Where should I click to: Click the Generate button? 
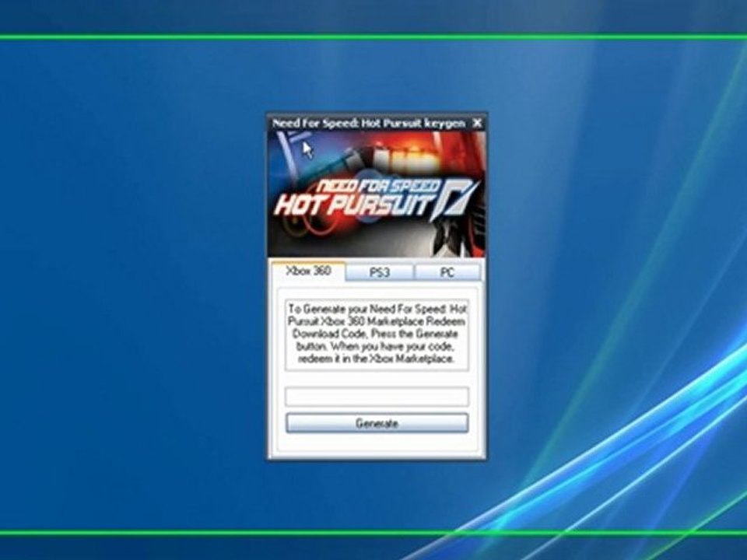[x=377, y=423]
